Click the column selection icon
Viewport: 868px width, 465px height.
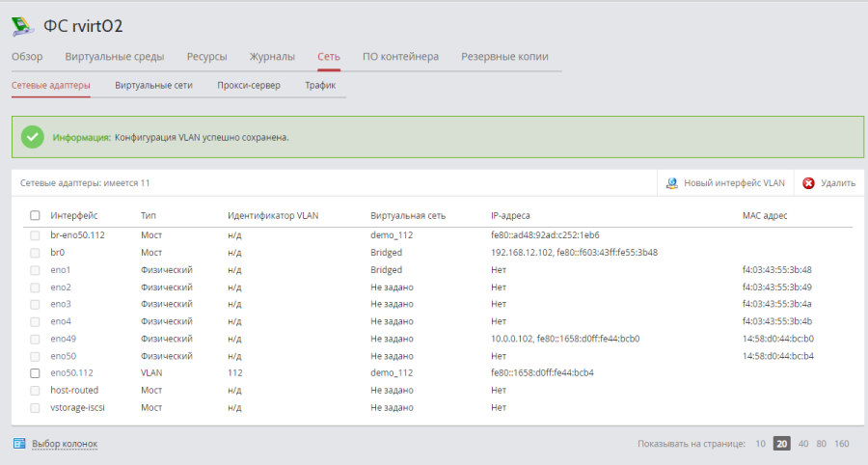coord(19,444)
